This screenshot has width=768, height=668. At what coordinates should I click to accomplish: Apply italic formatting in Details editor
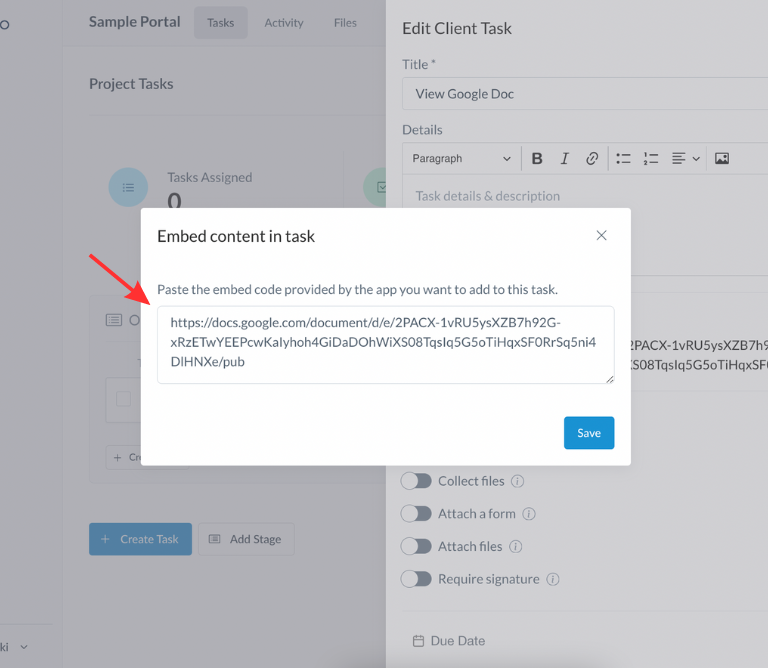click(x=564, y=158)
